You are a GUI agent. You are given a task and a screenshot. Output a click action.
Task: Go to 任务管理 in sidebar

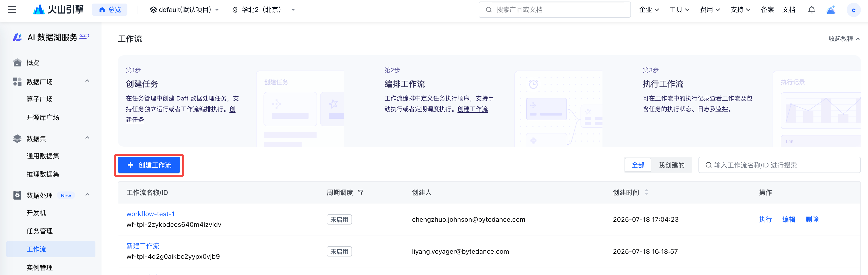click(x=39, y=231)
